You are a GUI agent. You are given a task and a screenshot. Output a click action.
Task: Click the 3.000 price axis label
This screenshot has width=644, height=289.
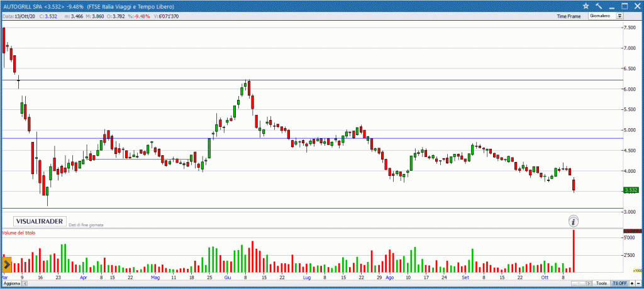[x=630, y=212]
